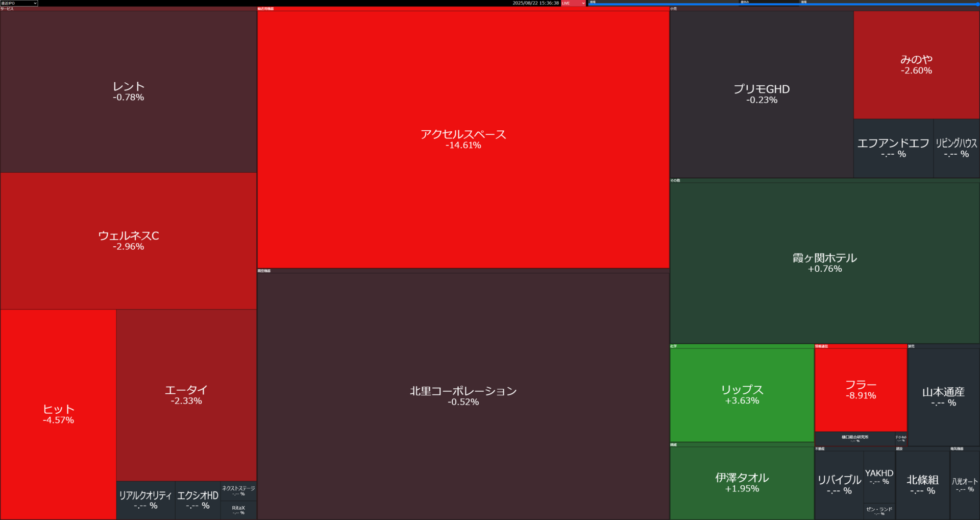The height and width of the screenshot is (520, 980).
Task: Click the 小売 sector header
Action: coord(824,9)
